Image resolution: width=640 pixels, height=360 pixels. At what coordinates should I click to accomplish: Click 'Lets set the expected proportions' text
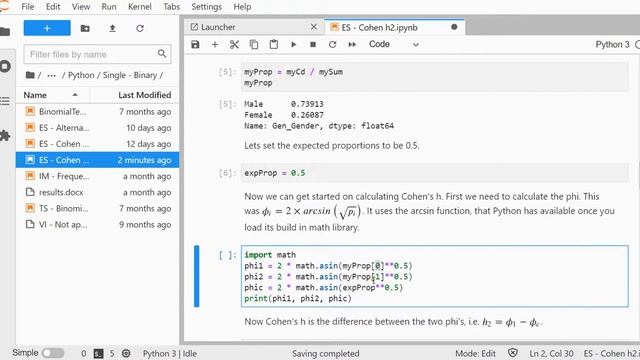331,146
